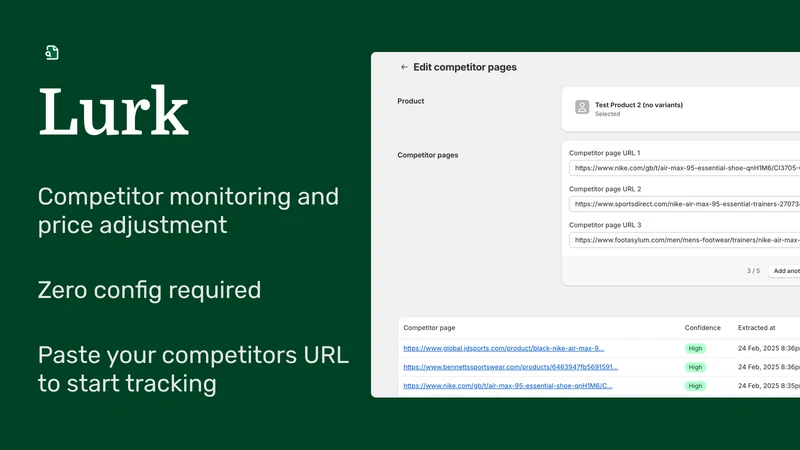Viewport: 800px width, 450px height.
Task: Click Competitor monitoring and price adjustment text
Action: click(188, 211)
